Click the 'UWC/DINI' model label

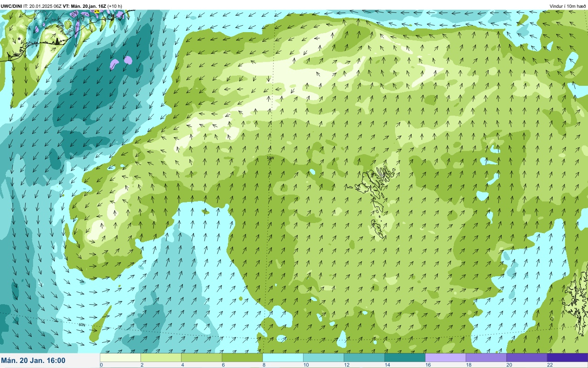pos(11,6)
